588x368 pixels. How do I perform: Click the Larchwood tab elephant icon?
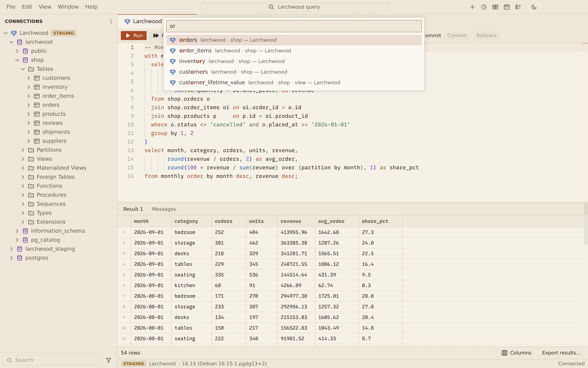click(x=127, y=21)
